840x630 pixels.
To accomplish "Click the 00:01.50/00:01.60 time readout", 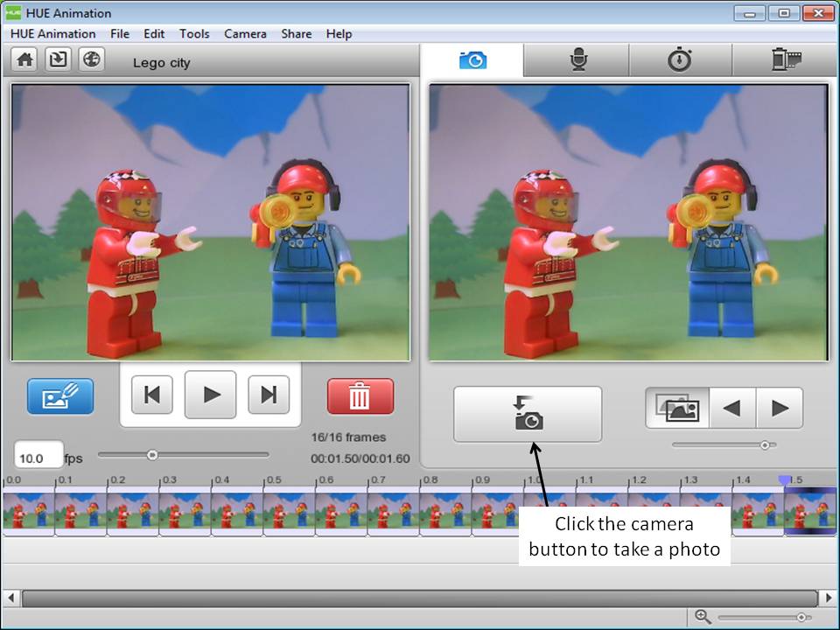I will (x=360, y=458).
